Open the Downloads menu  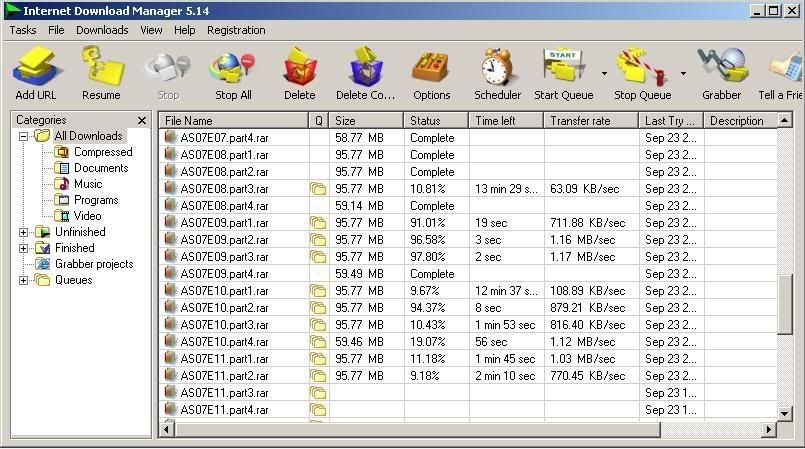coord(102,30)
